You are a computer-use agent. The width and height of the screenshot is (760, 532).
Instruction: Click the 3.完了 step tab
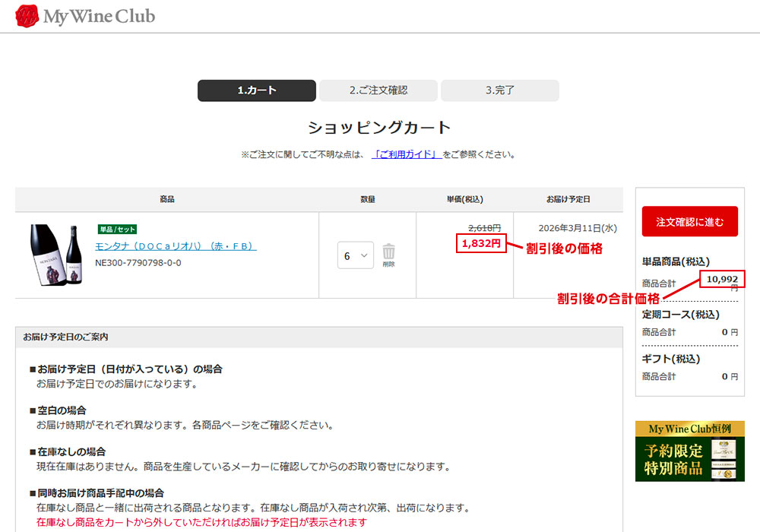coord(500,90)
